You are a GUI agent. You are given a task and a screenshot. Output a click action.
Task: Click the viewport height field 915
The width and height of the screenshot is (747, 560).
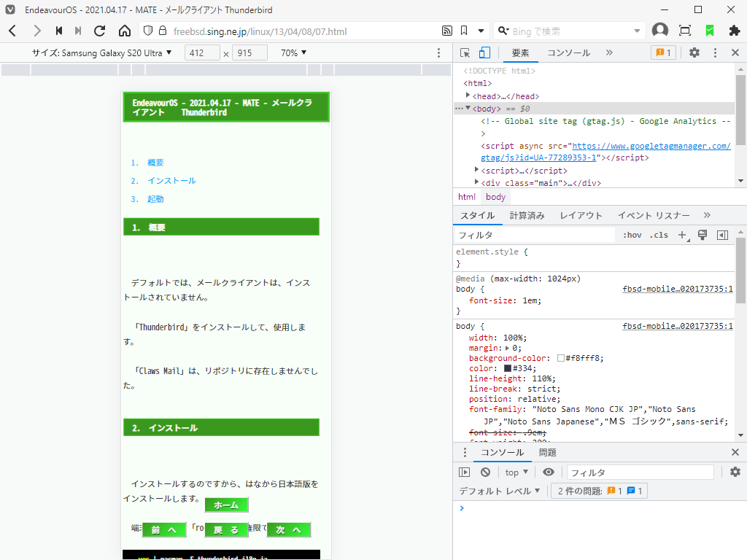click(250, 52)
